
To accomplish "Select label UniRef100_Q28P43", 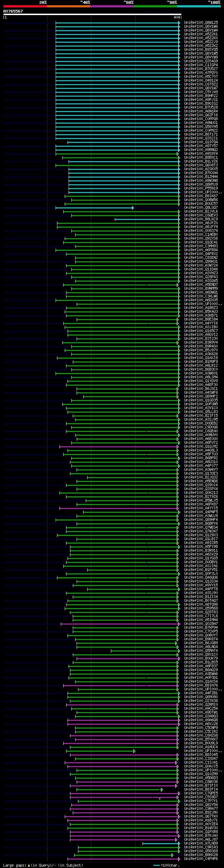I will tap(201, 277).
